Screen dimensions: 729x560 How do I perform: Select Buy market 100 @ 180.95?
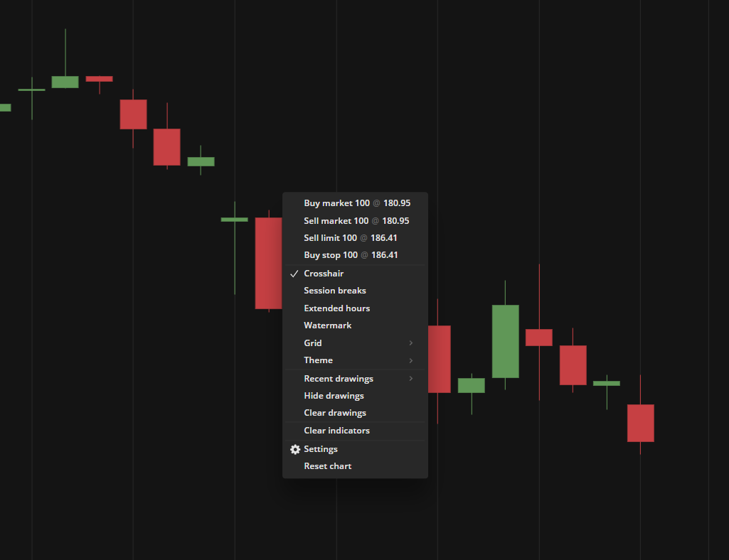[x=355, y=203]
